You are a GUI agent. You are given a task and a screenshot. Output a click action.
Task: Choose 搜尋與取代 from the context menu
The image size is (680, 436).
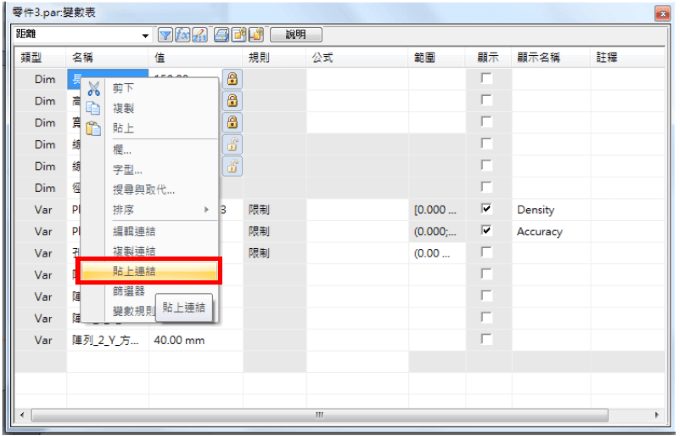click(143, 189)
